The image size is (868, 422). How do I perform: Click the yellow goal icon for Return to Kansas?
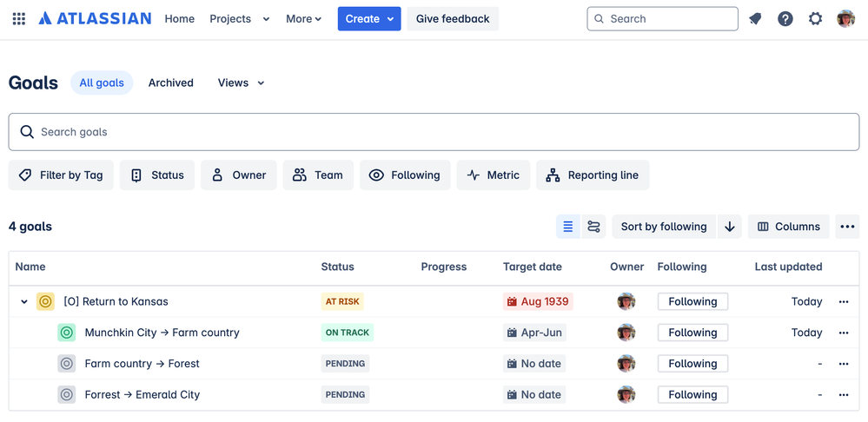pyautogui.click(x=45, y=301)
